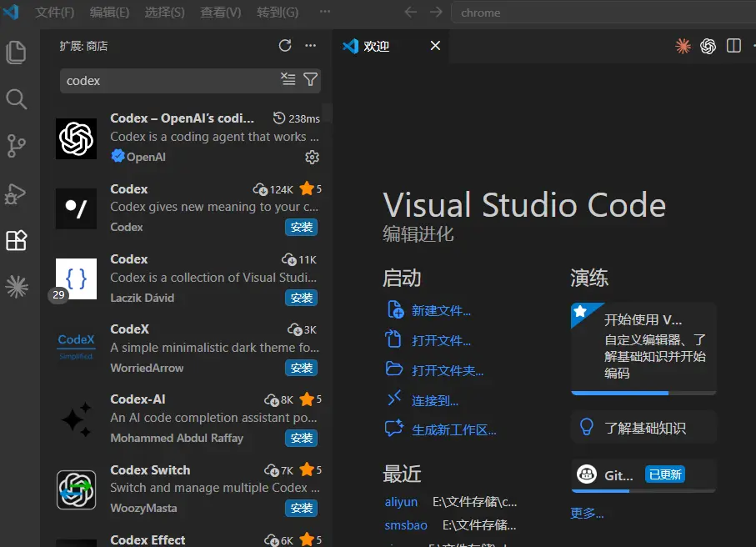Viewport: 756px width, 547px height.
Task: Open recent folder smsbao
Action: tap(406, 524)
